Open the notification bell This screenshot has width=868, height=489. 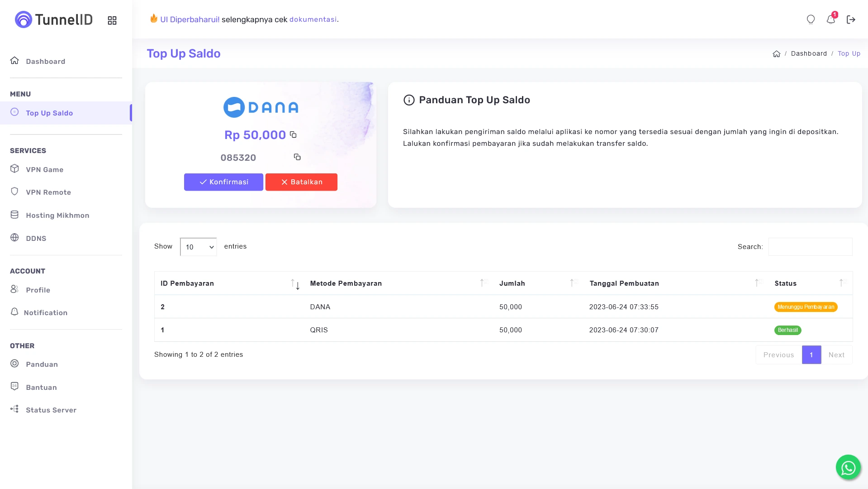point(831,19)
